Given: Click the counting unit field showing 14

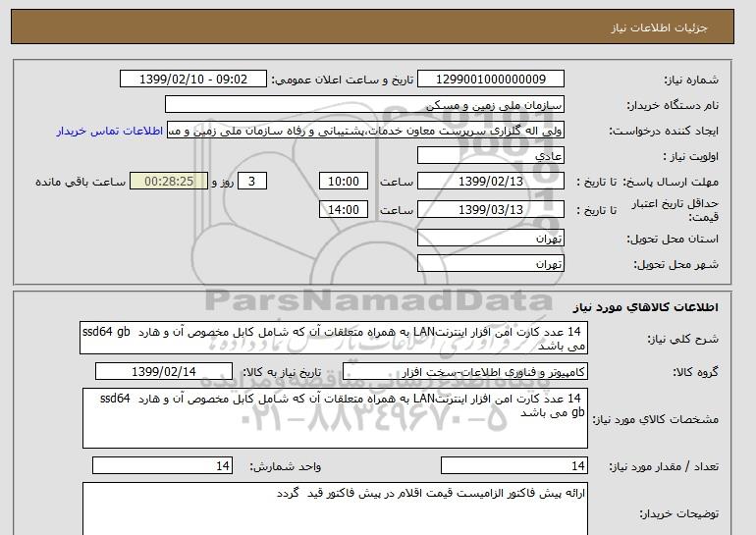Looking at the screenshot, I should 162,466.
